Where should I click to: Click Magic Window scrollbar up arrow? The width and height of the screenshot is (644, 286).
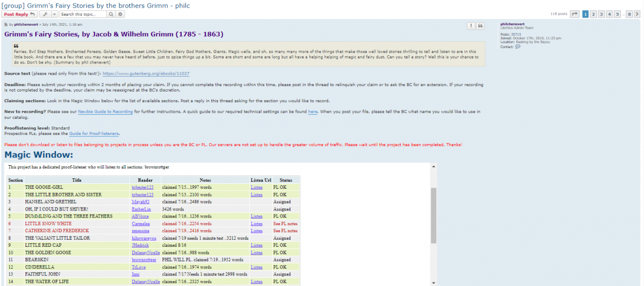point(434,165)
